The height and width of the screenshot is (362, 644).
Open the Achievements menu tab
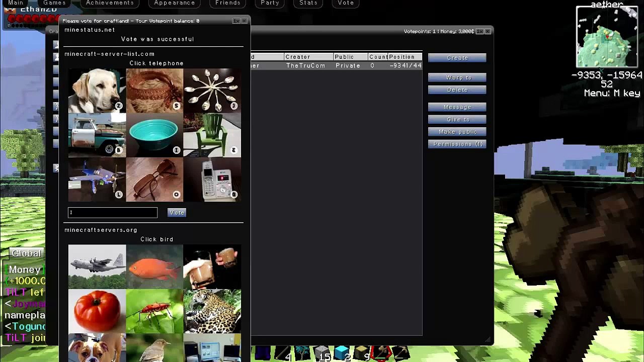[110, 3]
